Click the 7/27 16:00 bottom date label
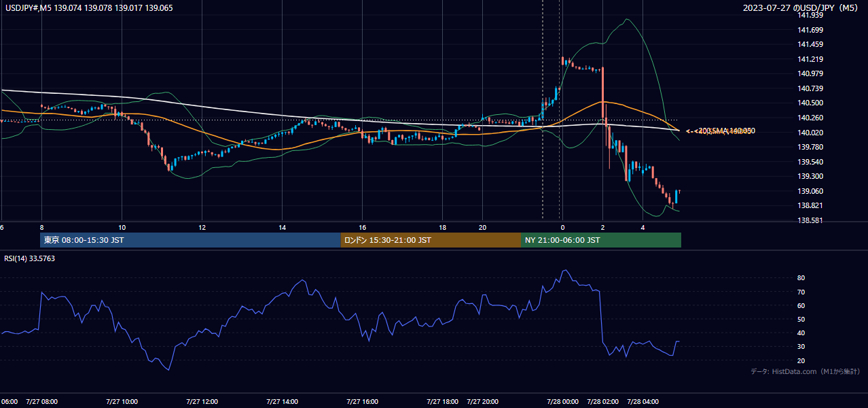868x408 pixels. 363,401
